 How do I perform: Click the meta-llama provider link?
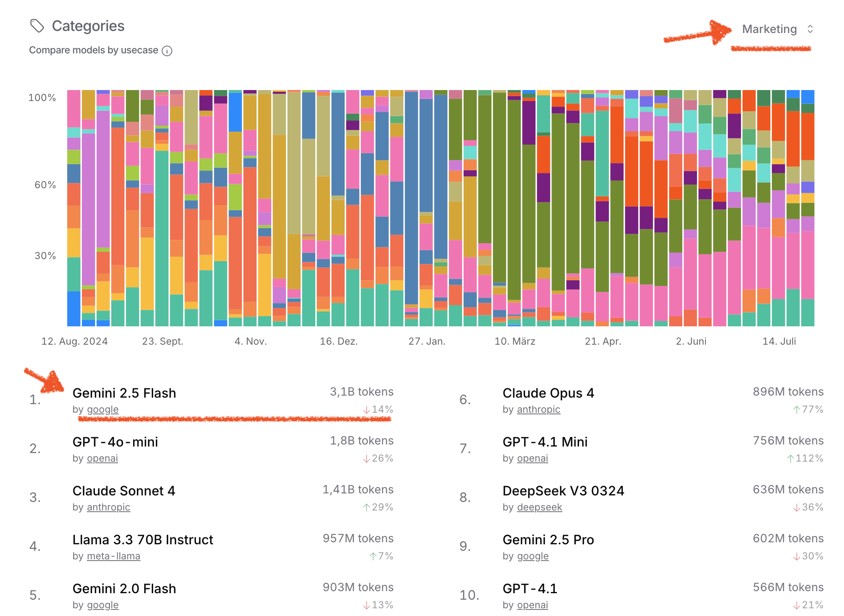(x=114, y=556)
